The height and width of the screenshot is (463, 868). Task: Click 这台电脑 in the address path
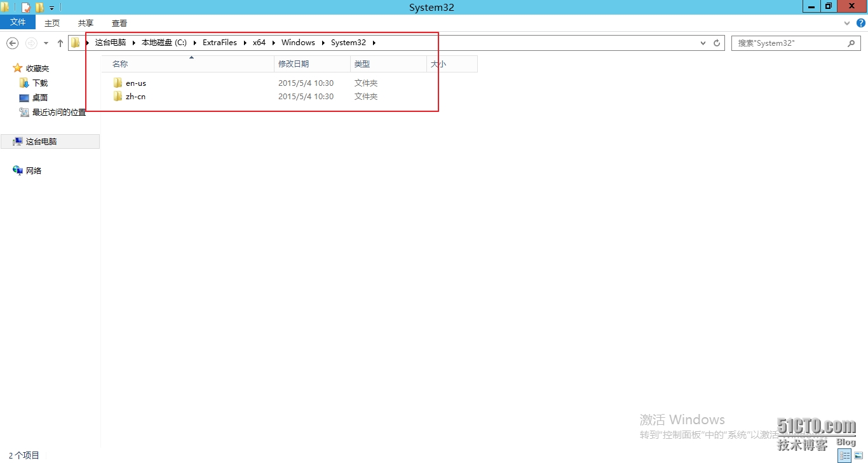pos(111,43)
